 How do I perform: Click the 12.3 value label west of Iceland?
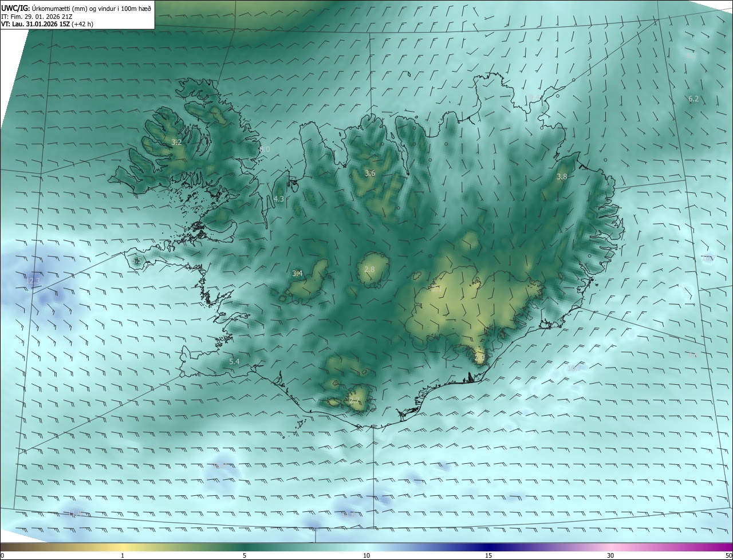[x=33, y=281]
